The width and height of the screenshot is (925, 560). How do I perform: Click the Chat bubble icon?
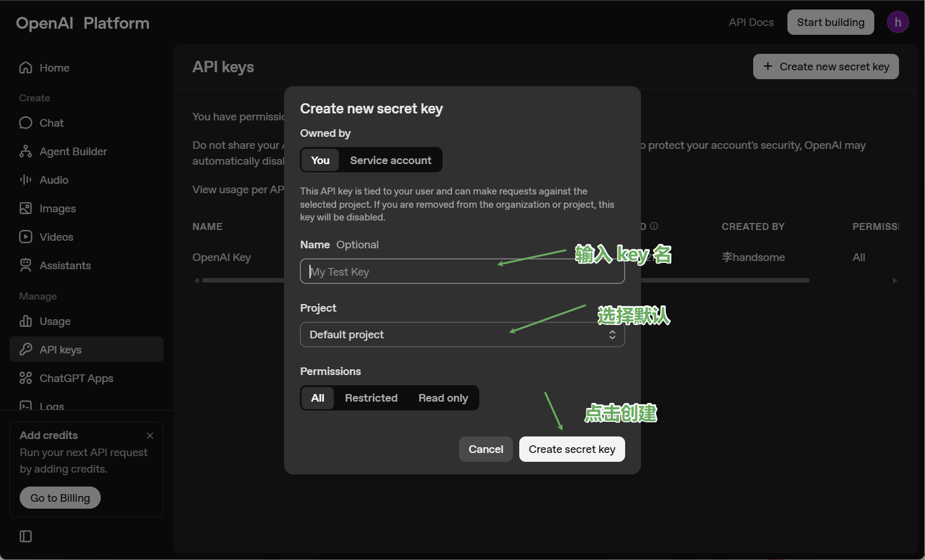(25, 123)
